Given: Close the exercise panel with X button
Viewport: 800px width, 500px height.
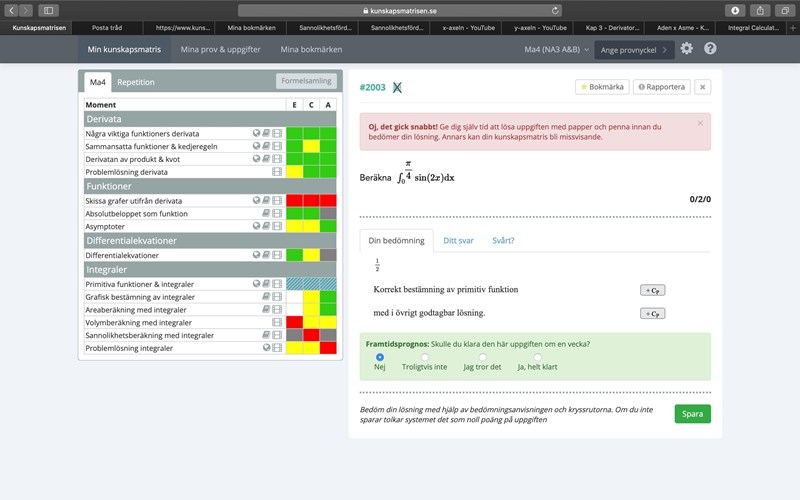Looking at the screenshot, I should point(702,87).
